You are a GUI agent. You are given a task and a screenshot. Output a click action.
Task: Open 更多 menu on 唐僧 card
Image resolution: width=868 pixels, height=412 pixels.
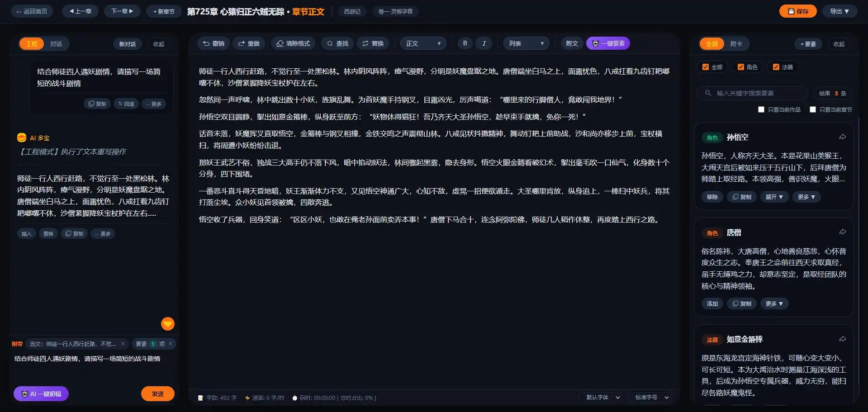pyautogui.click(x=774, y=303)
